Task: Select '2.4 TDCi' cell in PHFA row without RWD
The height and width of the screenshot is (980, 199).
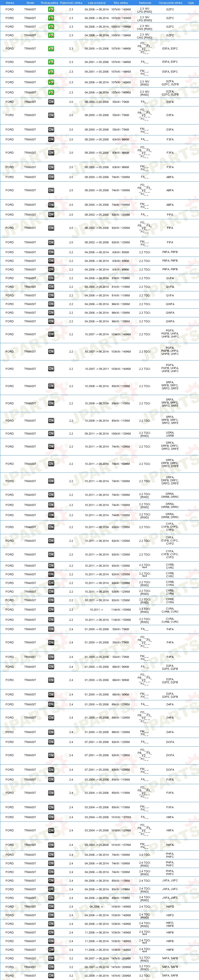Action: (145, 855)
